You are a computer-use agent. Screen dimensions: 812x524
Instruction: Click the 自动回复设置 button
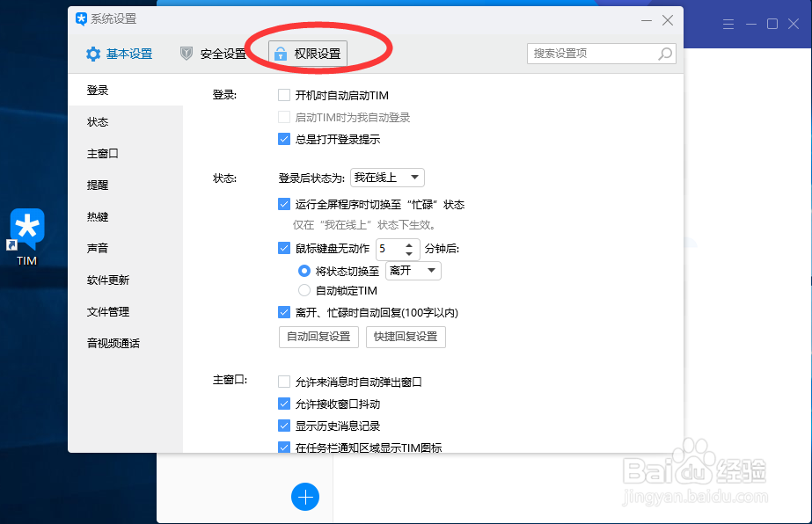(318, 337)
